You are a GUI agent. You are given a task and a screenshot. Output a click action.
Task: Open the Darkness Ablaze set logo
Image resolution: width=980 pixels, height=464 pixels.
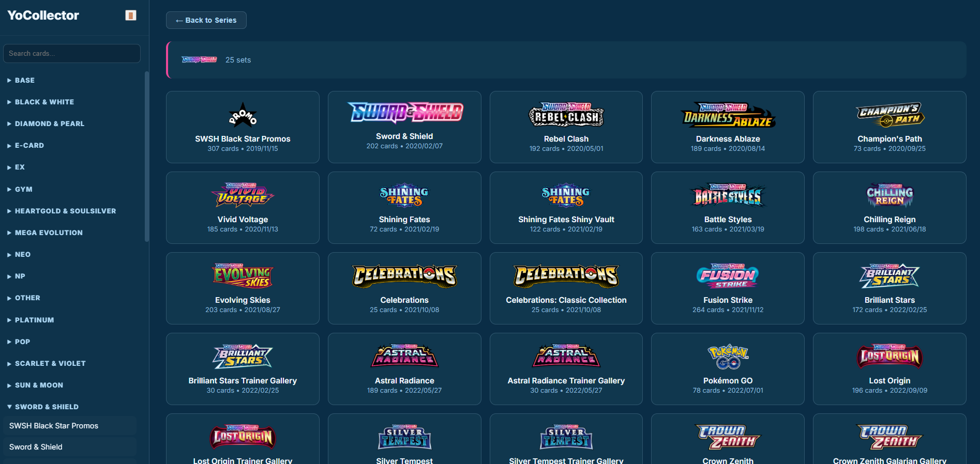[x=728, y=115]
